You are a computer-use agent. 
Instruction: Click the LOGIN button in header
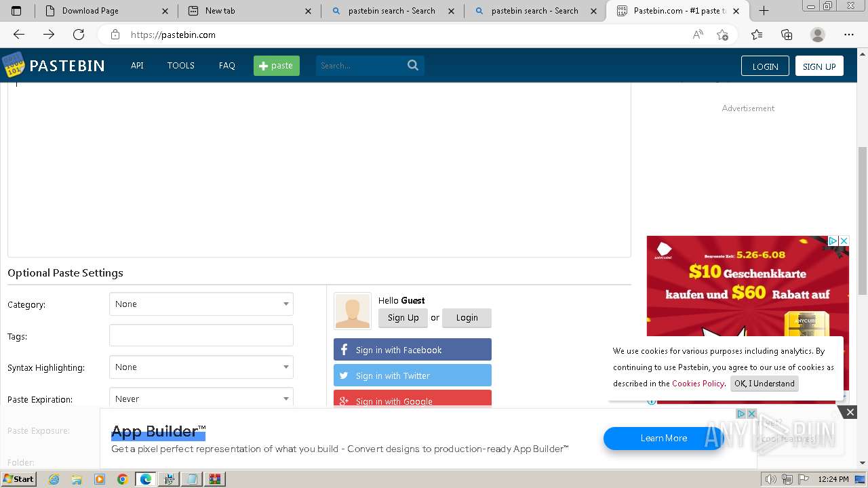(765, 66)
